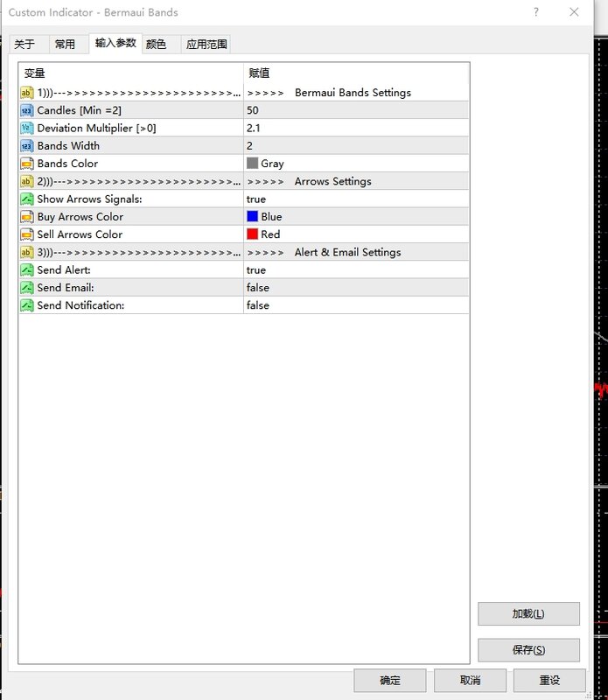Click the string icon beside row 2)))
608x700 pixels.
(x=27, y=181)
